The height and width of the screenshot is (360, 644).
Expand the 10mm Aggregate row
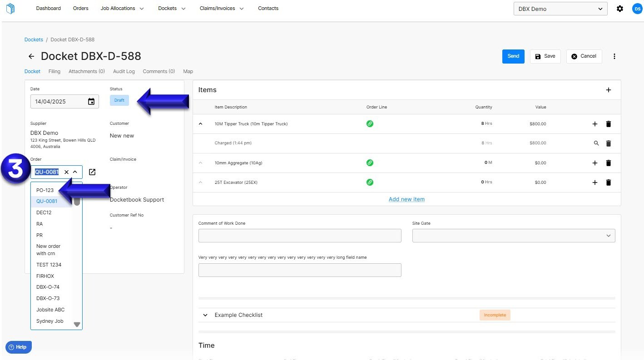(201, 163)
